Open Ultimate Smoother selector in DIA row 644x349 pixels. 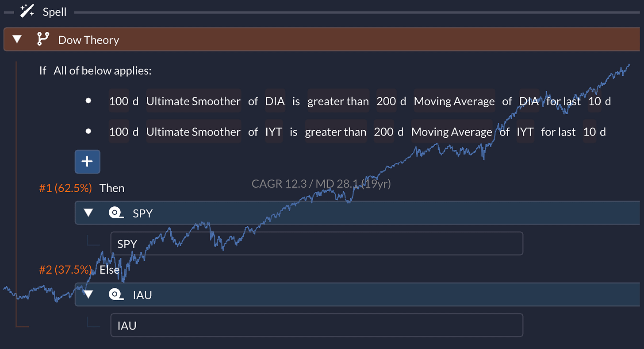tap(193, 101)
